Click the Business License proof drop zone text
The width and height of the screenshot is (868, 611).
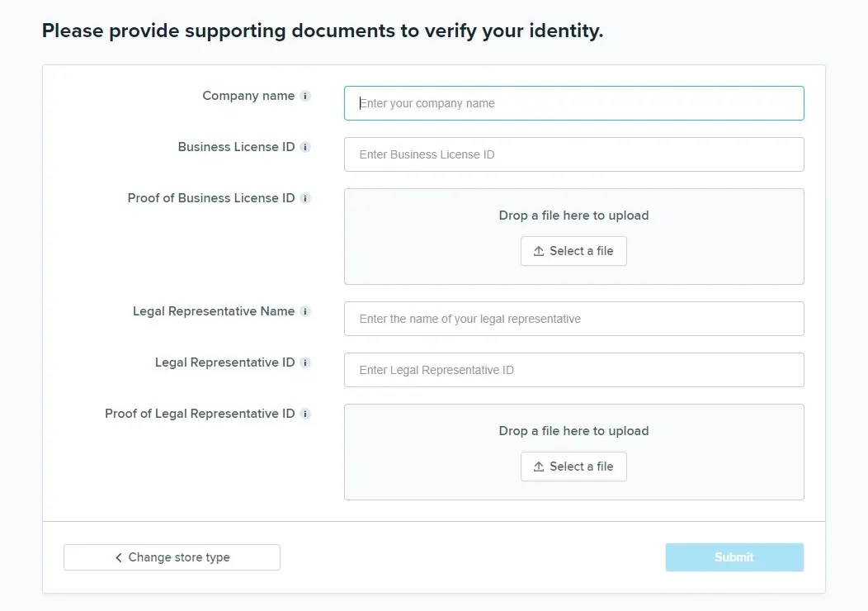[573, 216]
